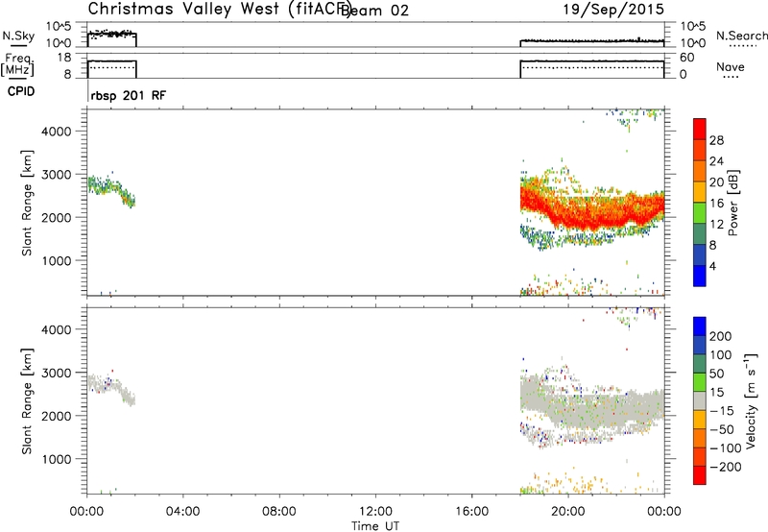Click '4000' on the power panel axis
Screen dimensions: 768x532
click(56, 132)
